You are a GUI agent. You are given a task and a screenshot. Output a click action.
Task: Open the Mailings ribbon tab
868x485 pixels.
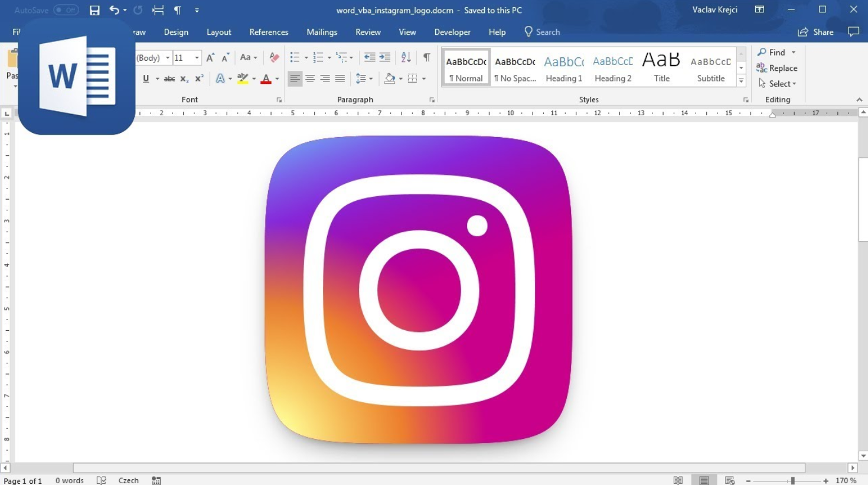tap(322, 32)
